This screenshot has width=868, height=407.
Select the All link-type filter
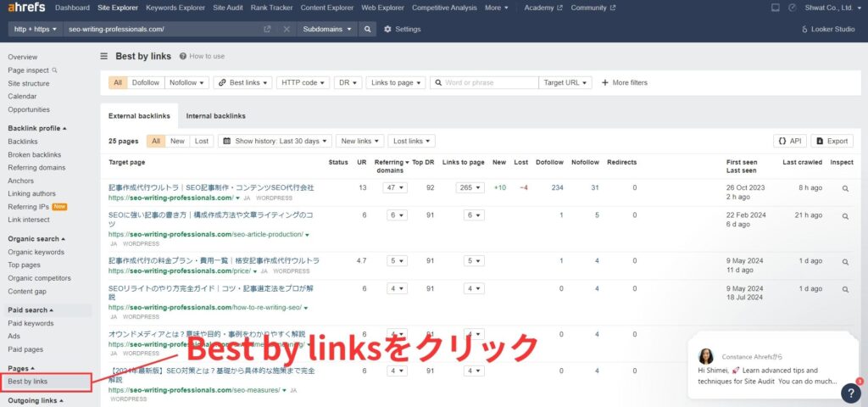pyautogui.click(x=118, y=82)
